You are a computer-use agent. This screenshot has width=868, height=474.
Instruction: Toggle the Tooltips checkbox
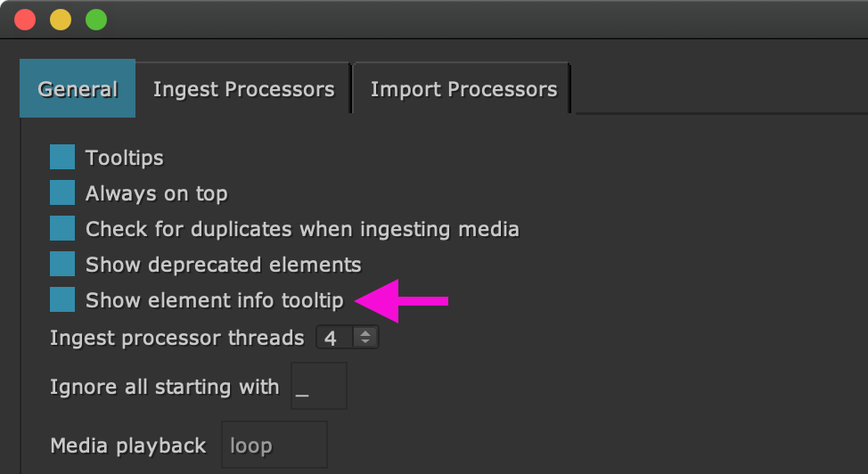(x=62, y=158)
